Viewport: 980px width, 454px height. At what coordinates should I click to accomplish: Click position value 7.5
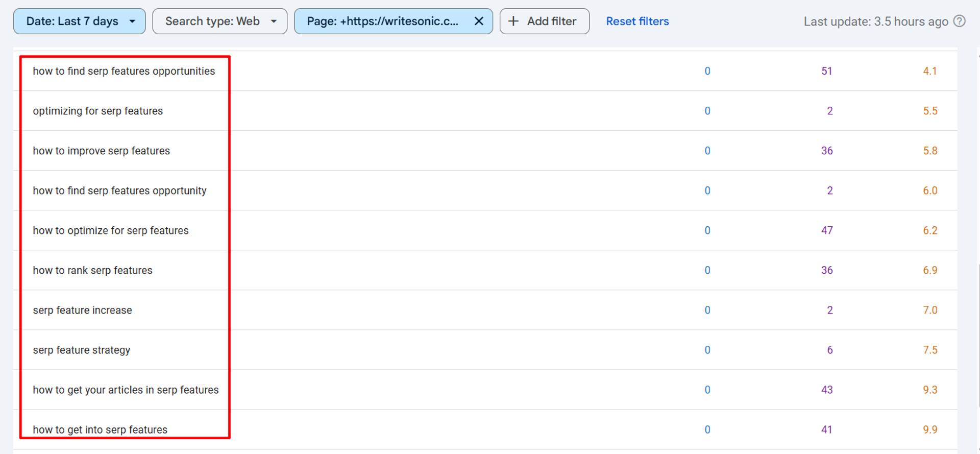pos(930,350)
